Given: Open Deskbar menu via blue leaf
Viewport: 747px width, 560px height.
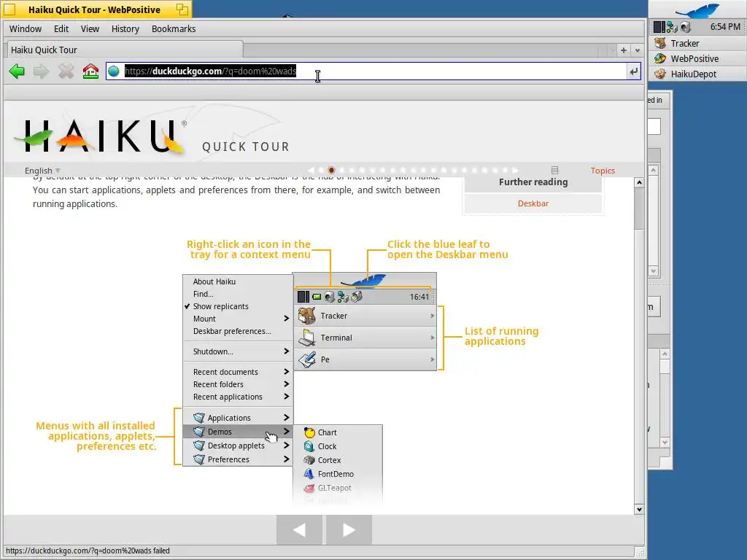Looking at the screenshot, I should coord(697,10).
